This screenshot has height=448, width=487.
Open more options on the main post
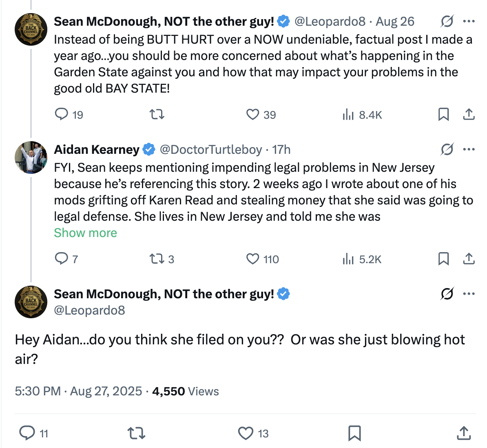[x=469, y=293]
